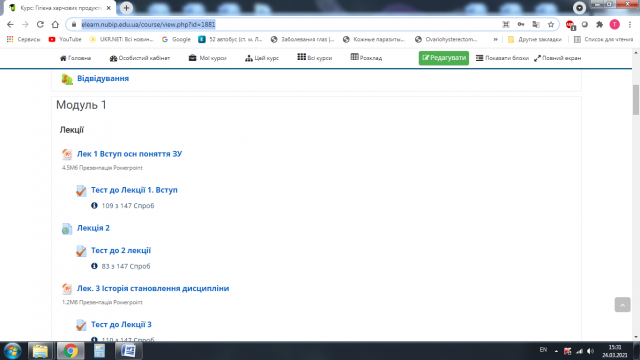This screenshot has width=640, height=360.
Task: Open the Windows Start menu
Action: point(13,351)
